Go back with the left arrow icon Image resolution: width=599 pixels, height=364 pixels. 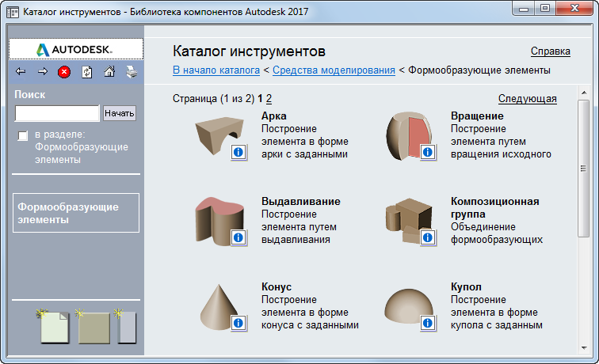point(21,71)
